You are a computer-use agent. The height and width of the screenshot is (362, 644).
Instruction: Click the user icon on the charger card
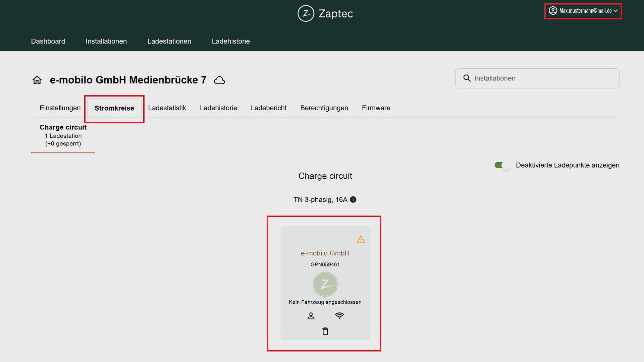(311, 316)
